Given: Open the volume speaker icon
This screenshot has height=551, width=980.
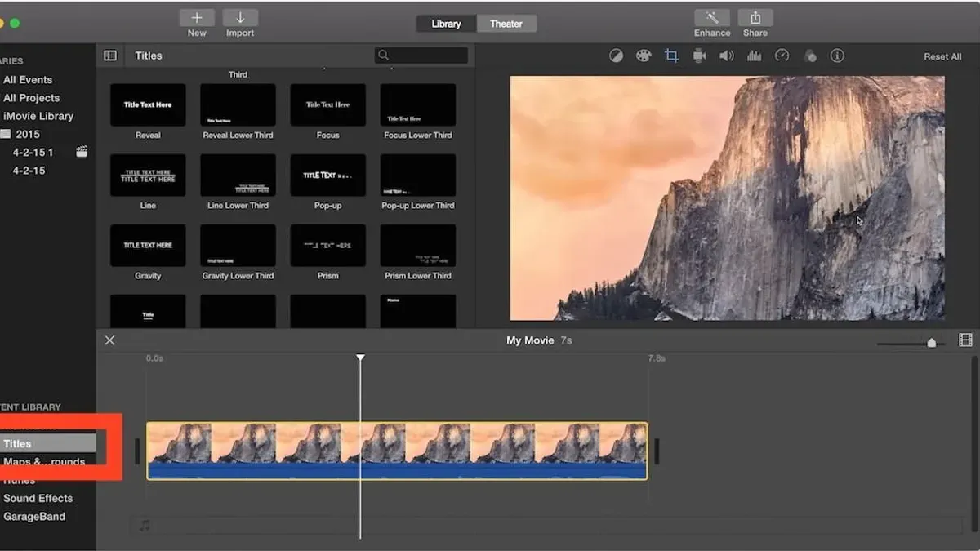Looking at the screenshot, I should [726, 56].
